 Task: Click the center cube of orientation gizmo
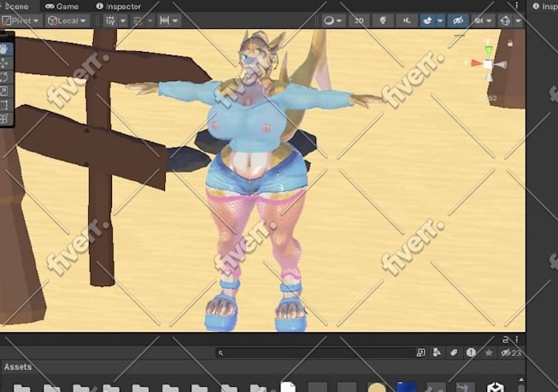pos(488,65)
